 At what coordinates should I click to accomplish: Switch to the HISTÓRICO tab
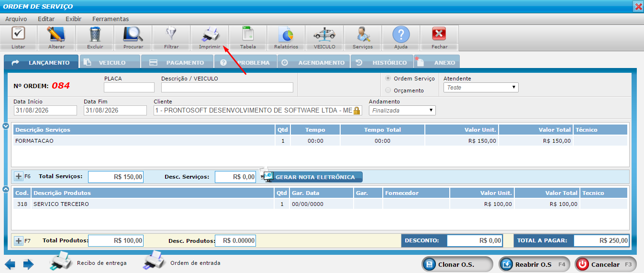tap(382, 62)
